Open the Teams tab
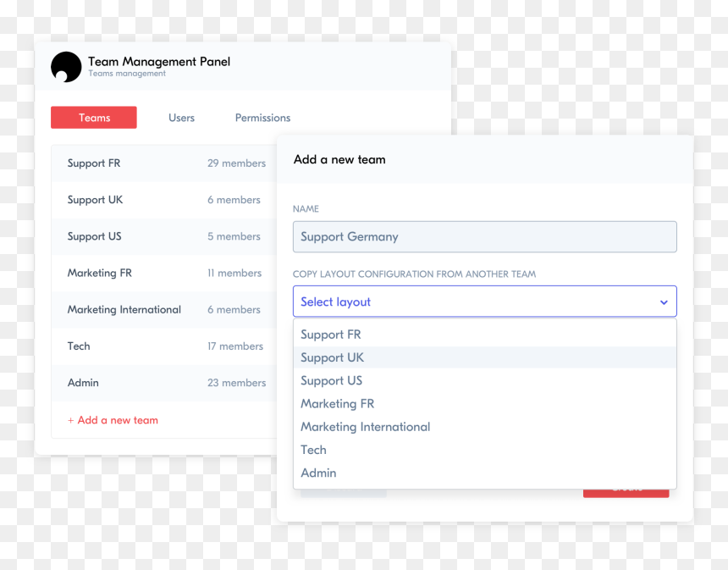This screenshot has width=728, height=570. pyautogui.click(x=94, y=118)
